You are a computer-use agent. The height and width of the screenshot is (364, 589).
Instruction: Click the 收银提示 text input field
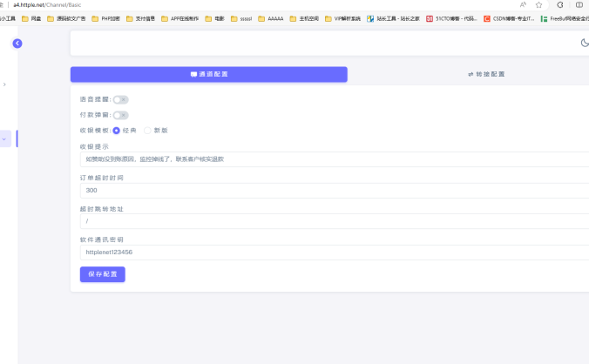click(335, 159)
